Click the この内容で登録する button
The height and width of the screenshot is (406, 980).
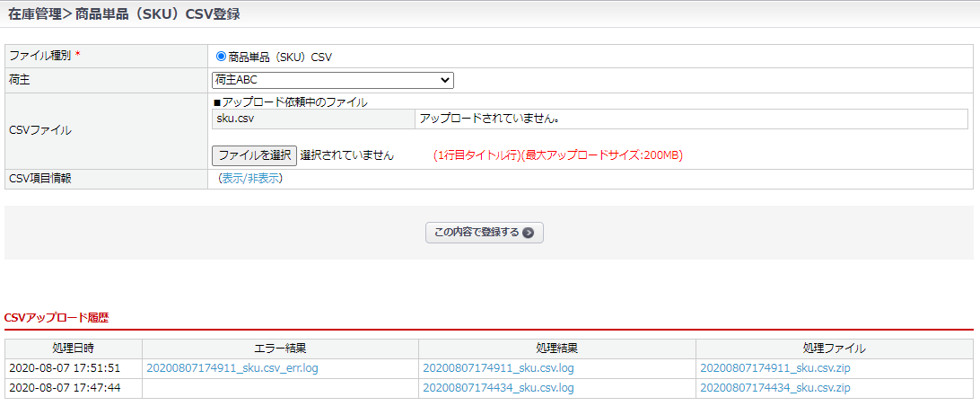point(485,233)
